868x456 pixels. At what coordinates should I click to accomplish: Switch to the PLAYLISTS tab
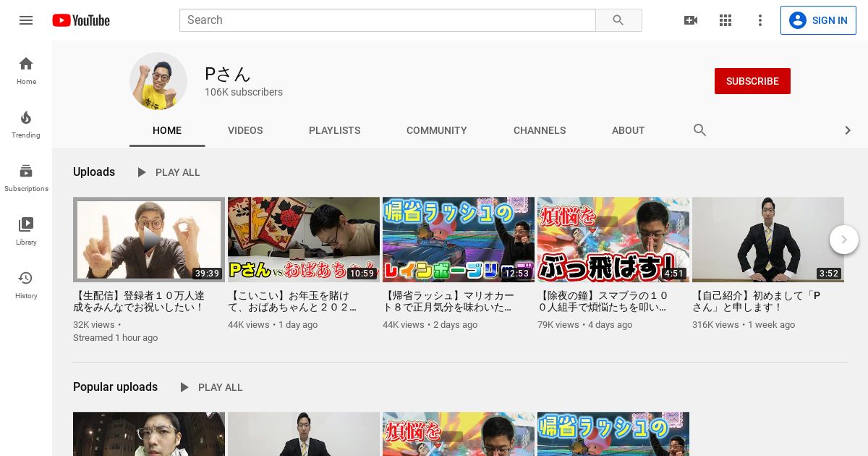pyautogui.click(x=334, y=130)
